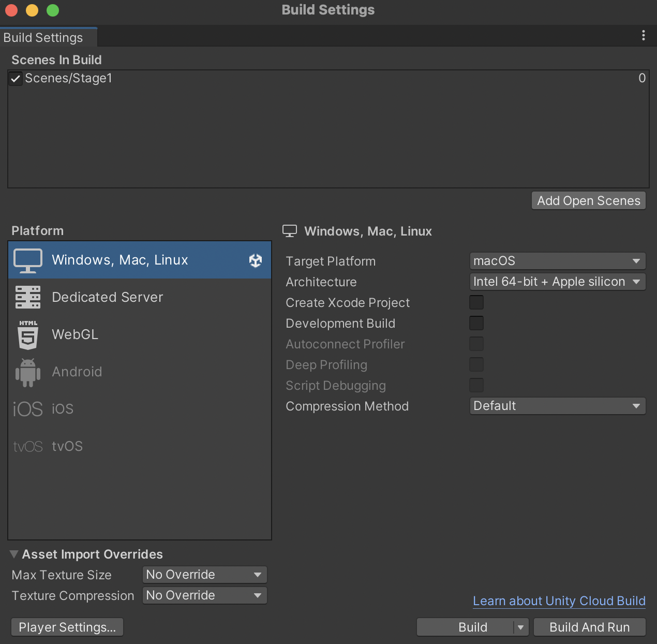Click the scene build index 0
The image size is (657, 644).
click(x=642, y=78)
